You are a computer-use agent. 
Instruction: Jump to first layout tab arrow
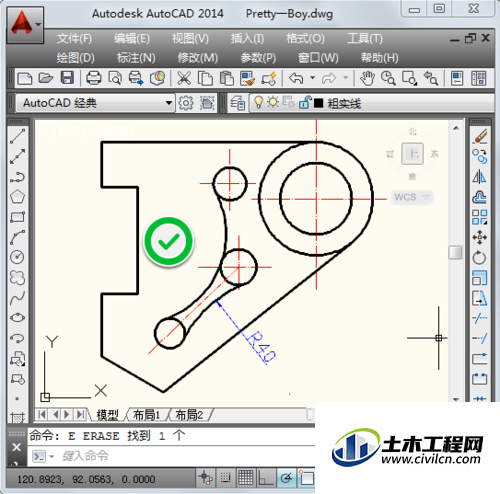pos(42,415)
